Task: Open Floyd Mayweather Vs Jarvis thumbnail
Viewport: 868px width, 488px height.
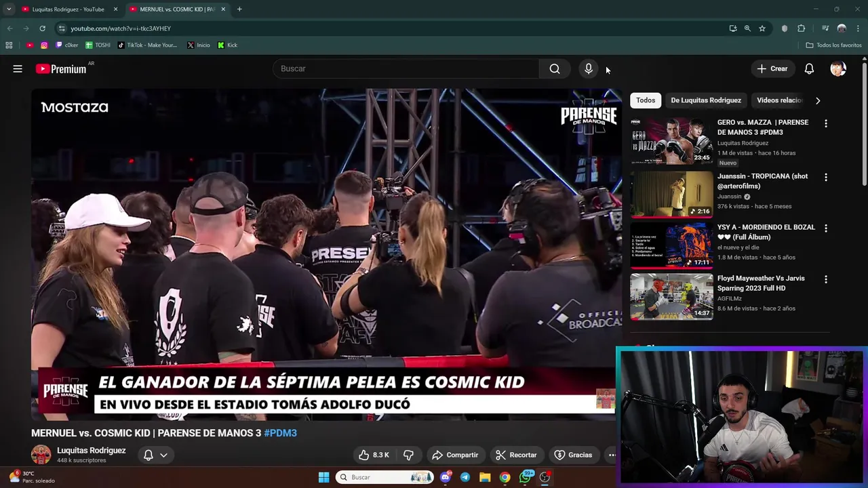Action: [671, 296]
